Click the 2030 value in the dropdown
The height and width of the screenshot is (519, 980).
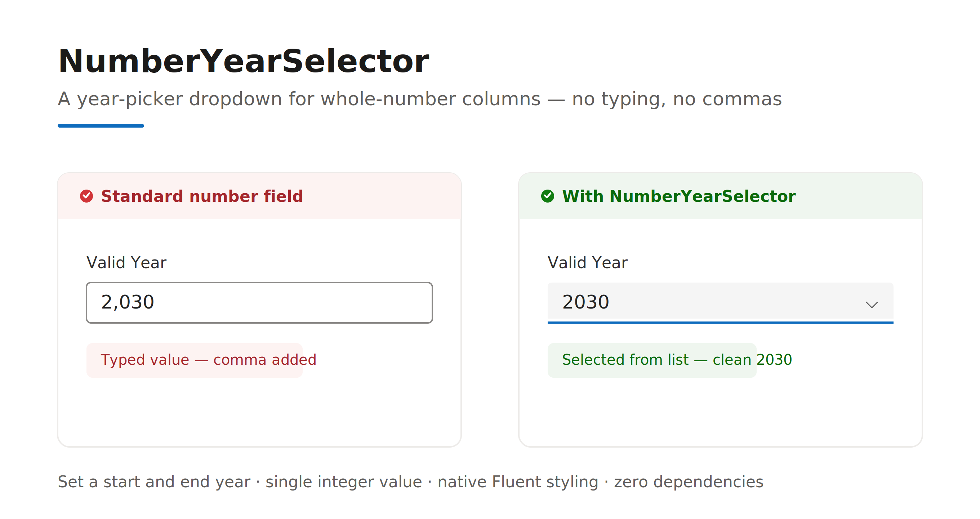585,302
